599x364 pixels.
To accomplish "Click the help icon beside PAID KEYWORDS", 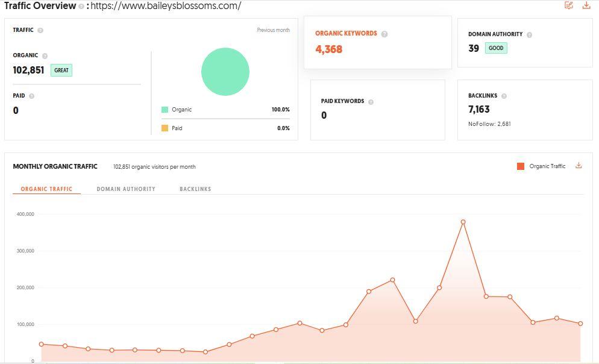I will (371, 102).
